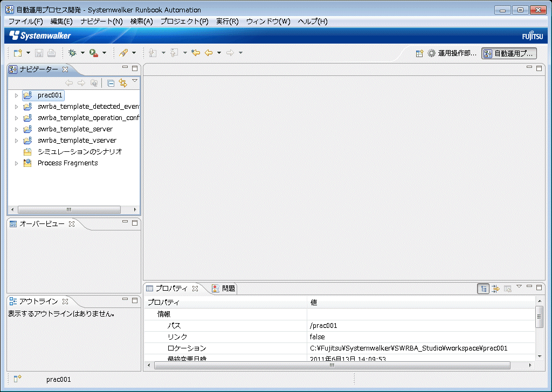The image size is (552, 392).
Task: Click the Navigator forward arrow icon
Action: [x=81, y=83]
